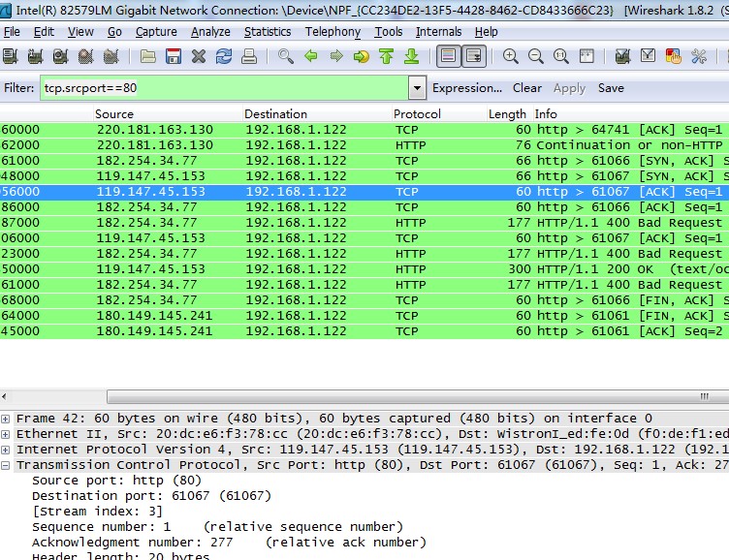Open preferences tools icon
Viewport: 729px width, 560px height.
(x=699, y=57)
